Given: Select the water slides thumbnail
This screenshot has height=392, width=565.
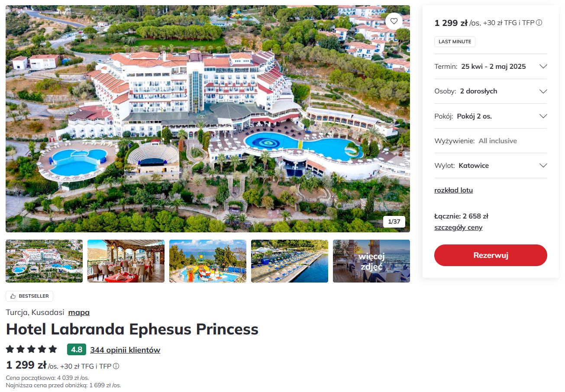Looking at the screenshot, I should pyautogui.click(x=208, y=261).
